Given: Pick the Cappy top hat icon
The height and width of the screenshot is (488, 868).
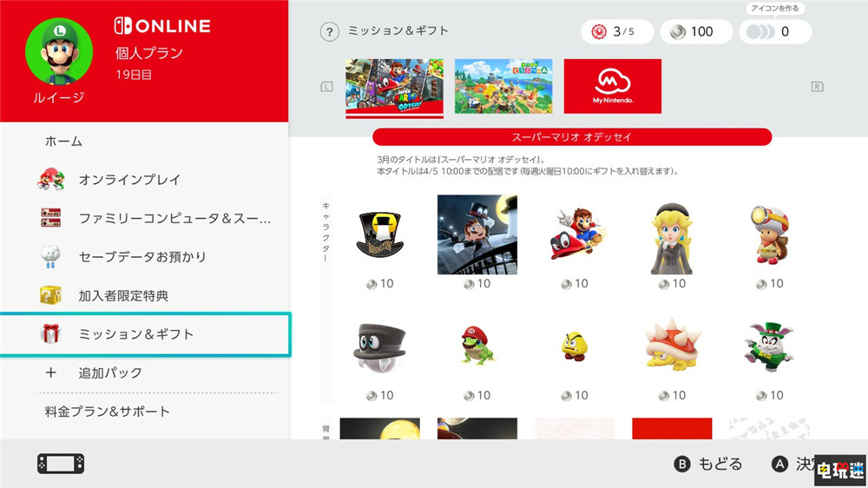Looking at the screenshot, I should [x=380, y=348].
